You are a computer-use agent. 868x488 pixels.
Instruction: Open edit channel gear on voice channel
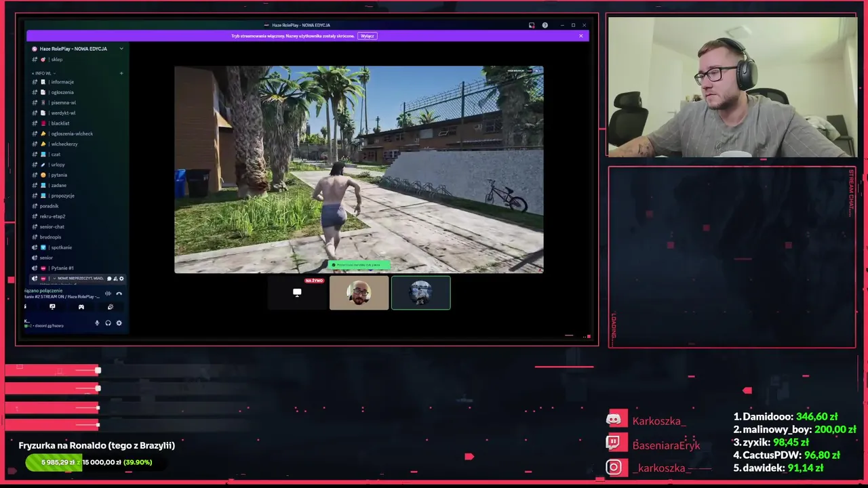pos(121,279)
